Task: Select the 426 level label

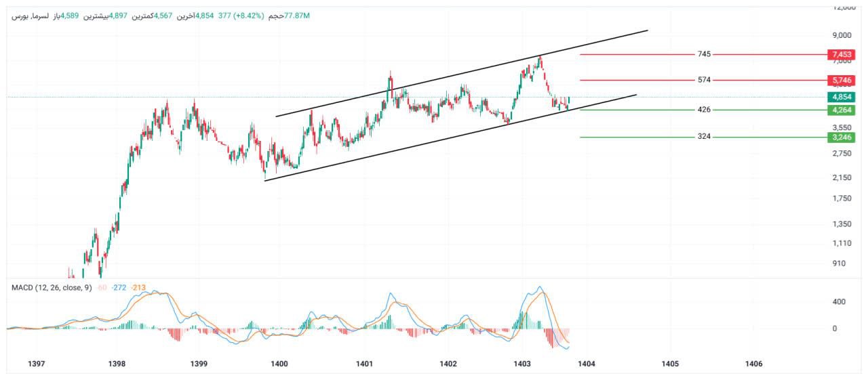Action: (704, 110)
